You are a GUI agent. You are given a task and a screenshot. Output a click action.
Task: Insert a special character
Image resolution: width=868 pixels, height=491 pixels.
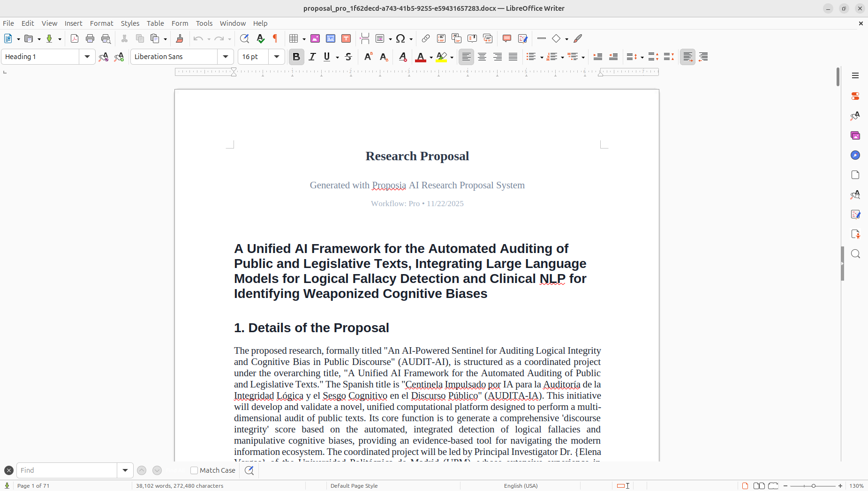click(401, 38)
